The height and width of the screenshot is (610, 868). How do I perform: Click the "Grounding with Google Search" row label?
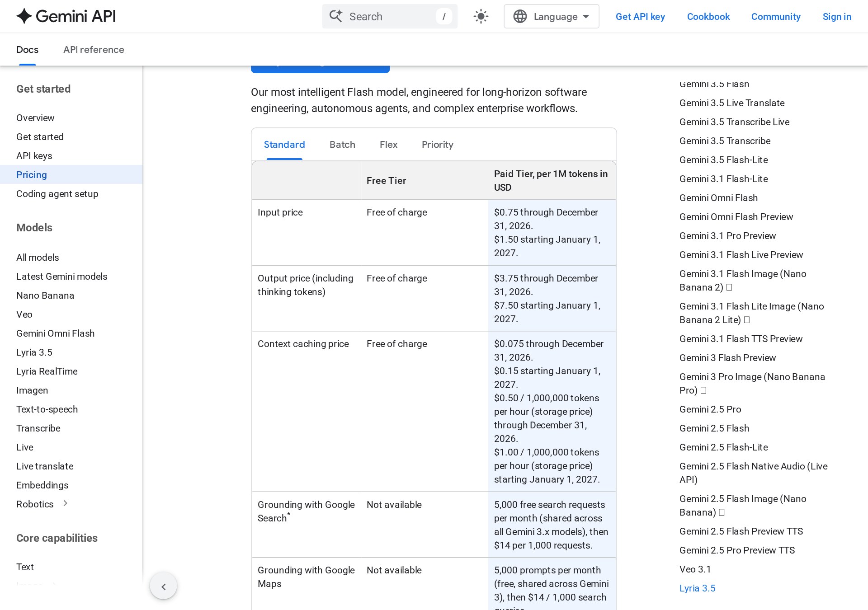306,511
